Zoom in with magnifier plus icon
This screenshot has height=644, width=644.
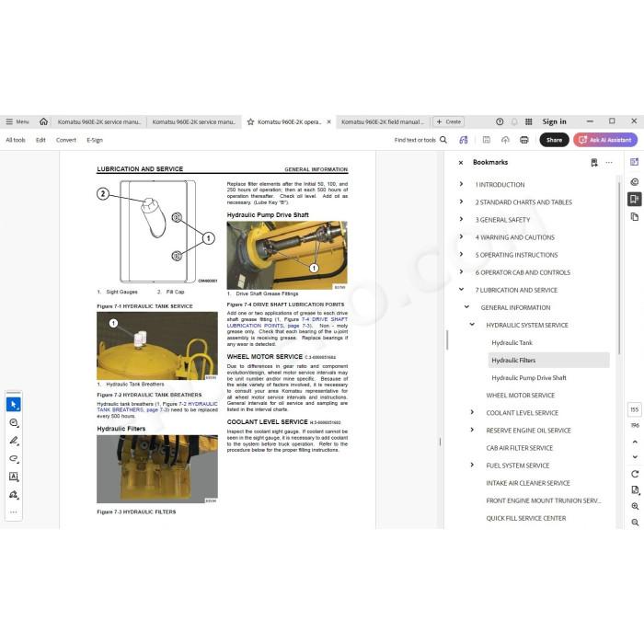pos(635,506)
